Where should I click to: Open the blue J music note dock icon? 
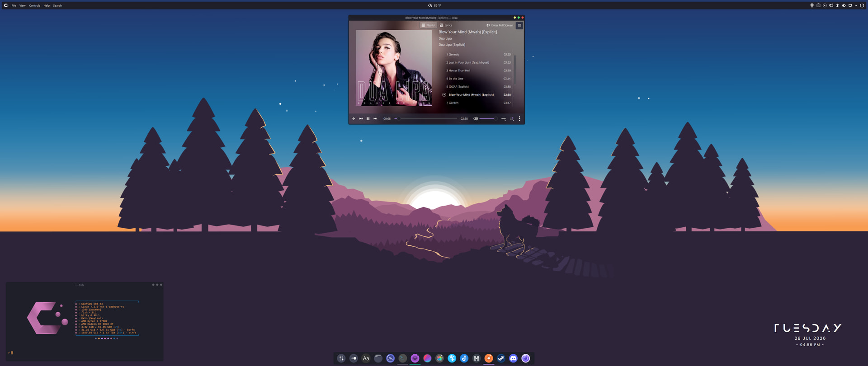[464, 358]
